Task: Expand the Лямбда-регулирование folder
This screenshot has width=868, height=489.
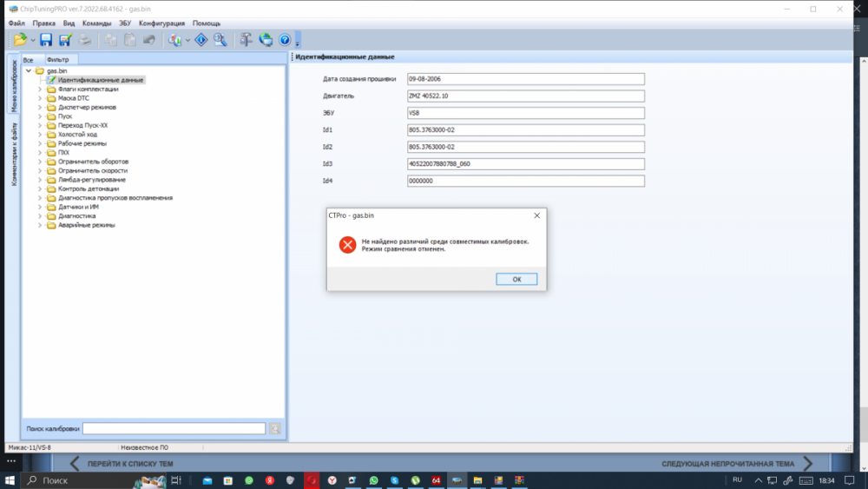Action: point(40,180)
